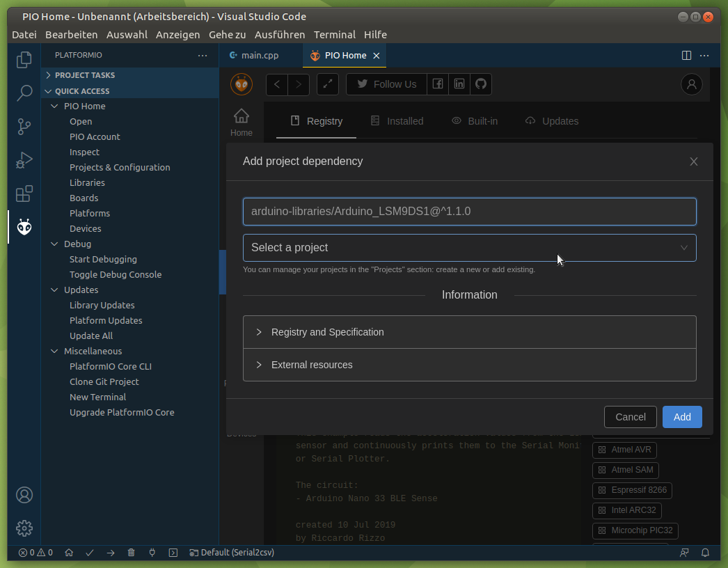The height and width of the screenshot is (568, 728).
Task: Open the Bearbeiten menu
Action: pyautogui.click(x=72, y=35)
